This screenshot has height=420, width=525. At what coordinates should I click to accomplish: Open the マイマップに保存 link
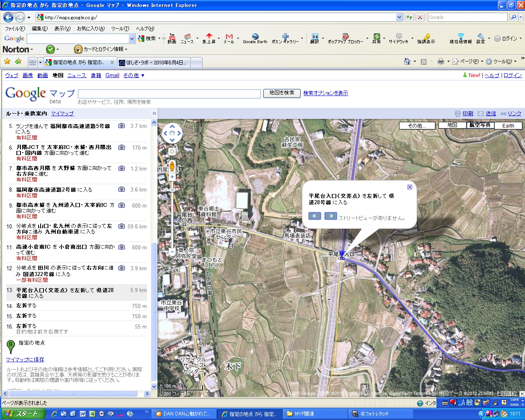pyautogui.click(x=25, y=360)
